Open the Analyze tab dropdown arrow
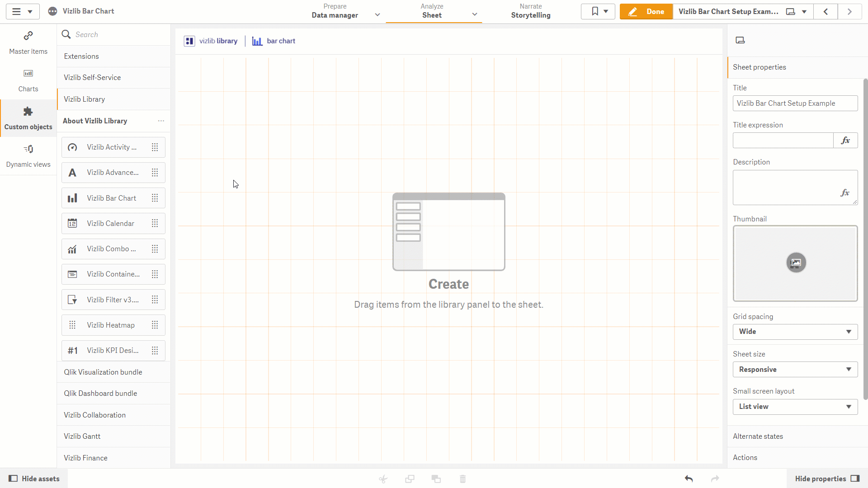The image size is (868, 488). [x=475, y=14]
